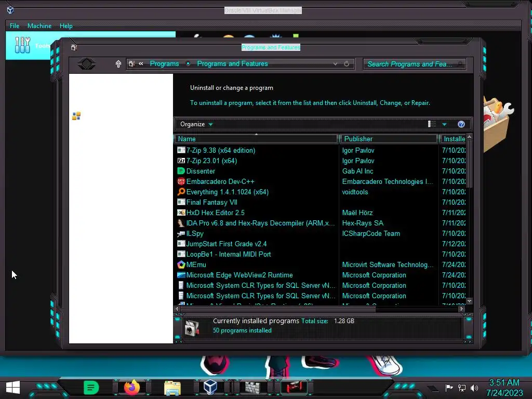Sort by the Installed On column header
This screenshot has height=399, width=532.
point(453,139)
